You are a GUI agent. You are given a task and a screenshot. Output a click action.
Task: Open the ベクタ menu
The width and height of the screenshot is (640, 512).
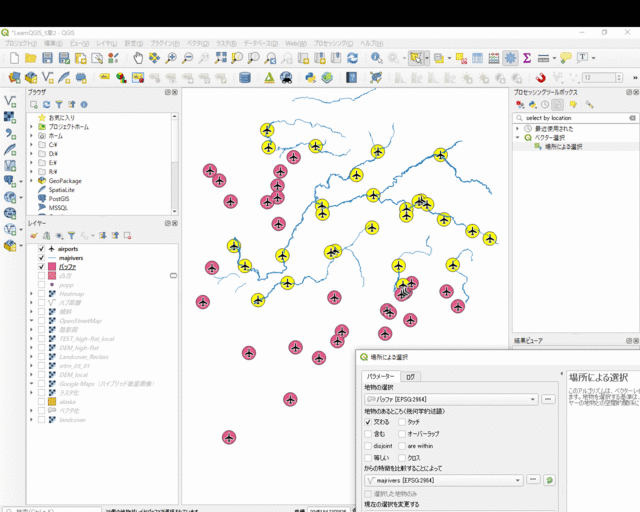(x=198, y=43)
